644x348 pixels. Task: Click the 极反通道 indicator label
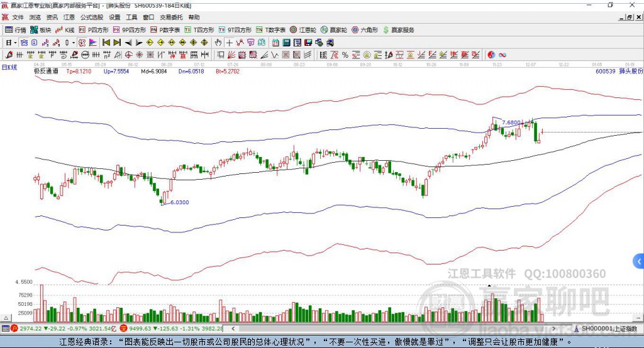[x=46, y=71]
